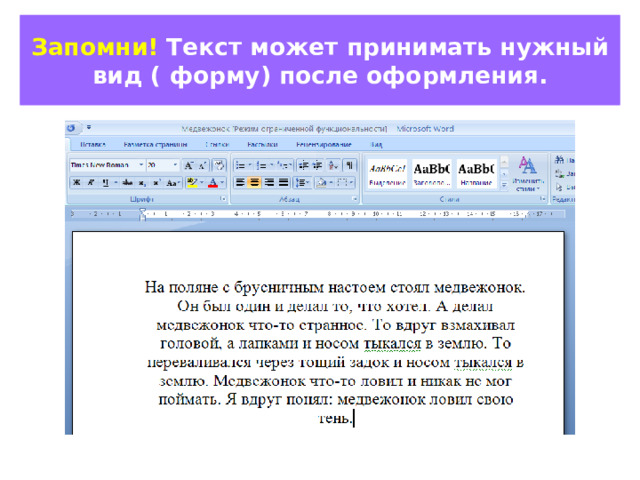Open Paragraph dialog launcher (Абзац group)
640x480 pixels.
(x=355, y=199)
